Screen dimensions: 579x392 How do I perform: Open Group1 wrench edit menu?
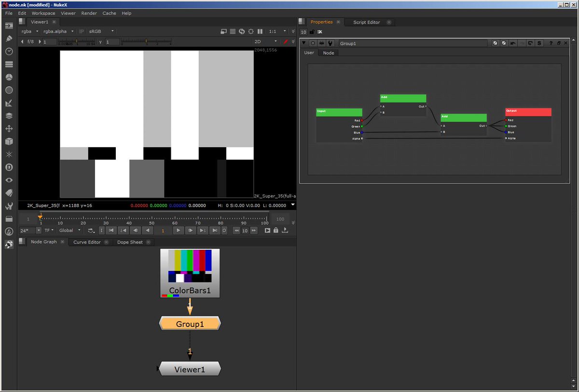[331, 43]
